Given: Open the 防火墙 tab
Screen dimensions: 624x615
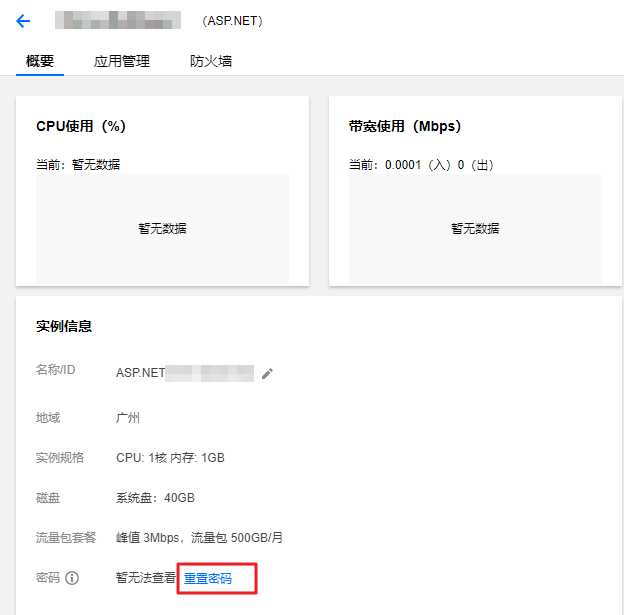Looking at the screenshot, I should (211, 61).
